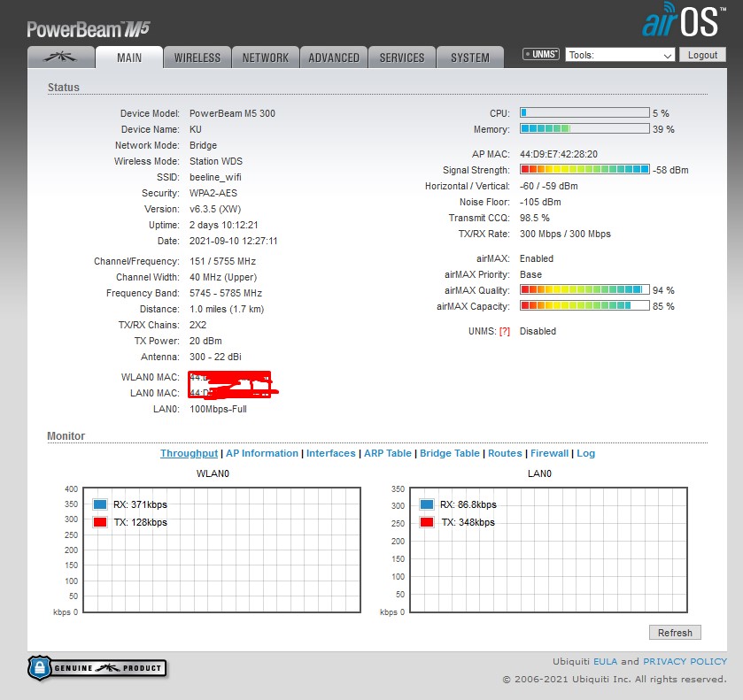Click the UNMS status badge

coord(541,55)
